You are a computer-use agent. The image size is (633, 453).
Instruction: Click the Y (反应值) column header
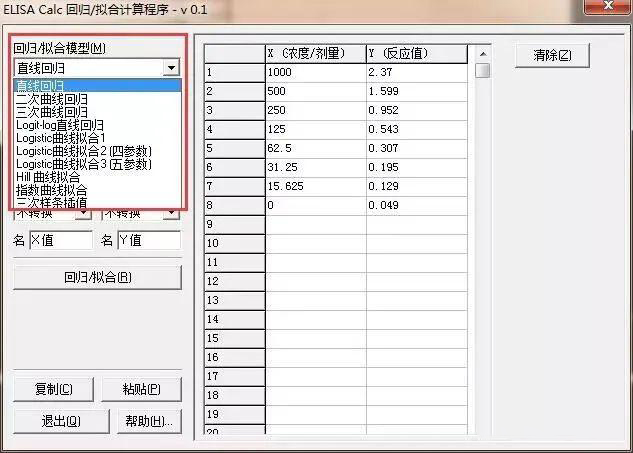tap(417, 54)
